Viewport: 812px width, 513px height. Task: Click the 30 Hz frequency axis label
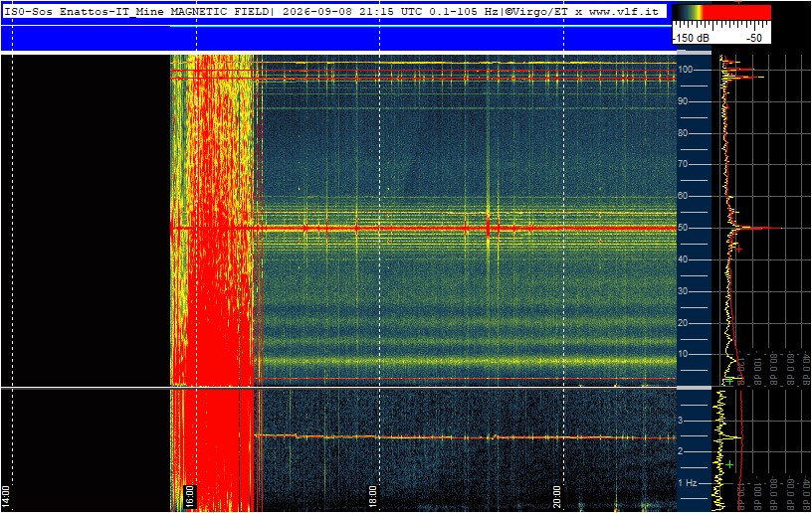pos(683,291)
